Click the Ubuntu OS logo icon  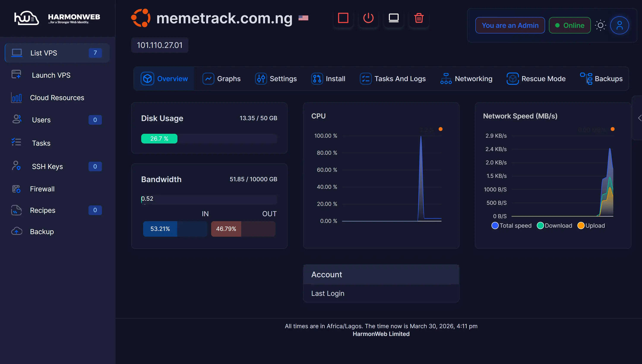[141, 18]
